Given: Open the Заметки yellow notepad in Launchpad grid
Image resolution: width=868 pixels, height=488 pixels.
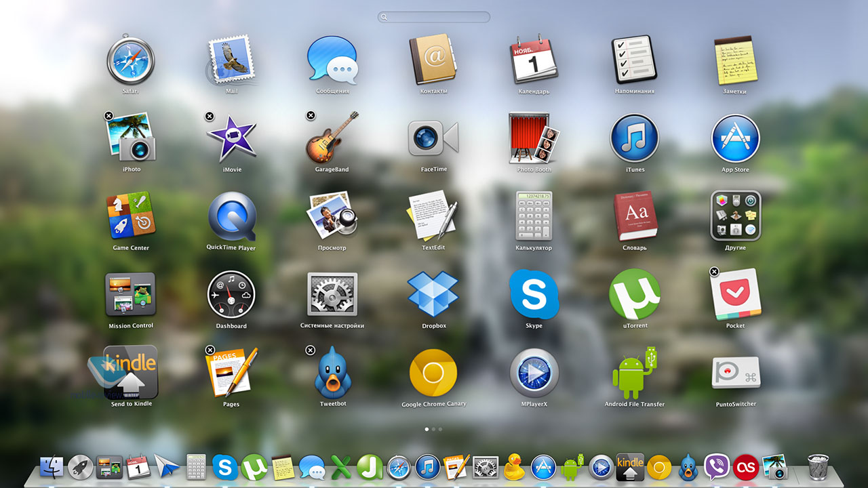Looking at the screenshot, I should coord(735,60).
